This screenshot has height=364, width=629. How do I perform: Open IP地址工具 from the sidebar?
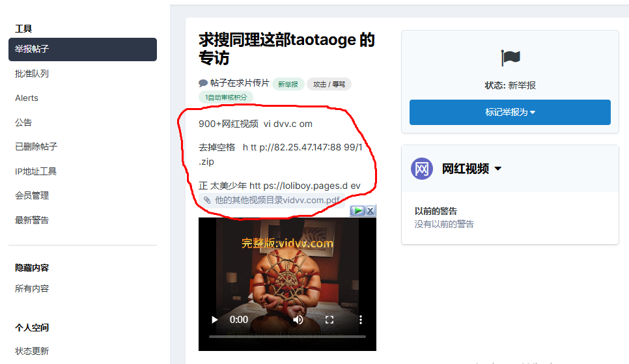(36, 171)
